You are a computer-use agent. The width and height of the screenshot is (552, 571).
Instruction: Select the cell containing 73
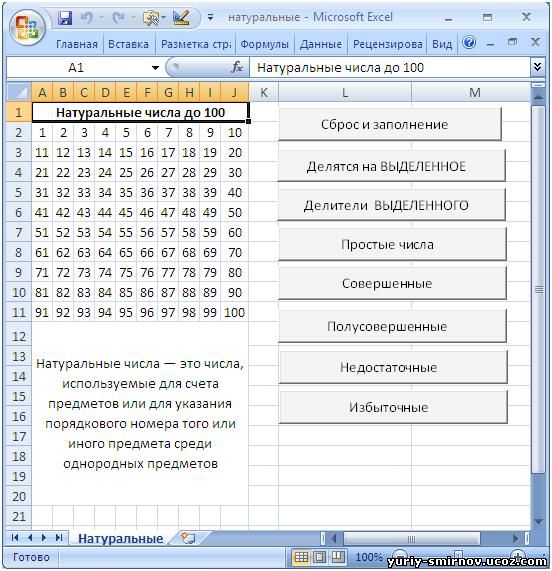pyautogui.click(x=84, y=272)
